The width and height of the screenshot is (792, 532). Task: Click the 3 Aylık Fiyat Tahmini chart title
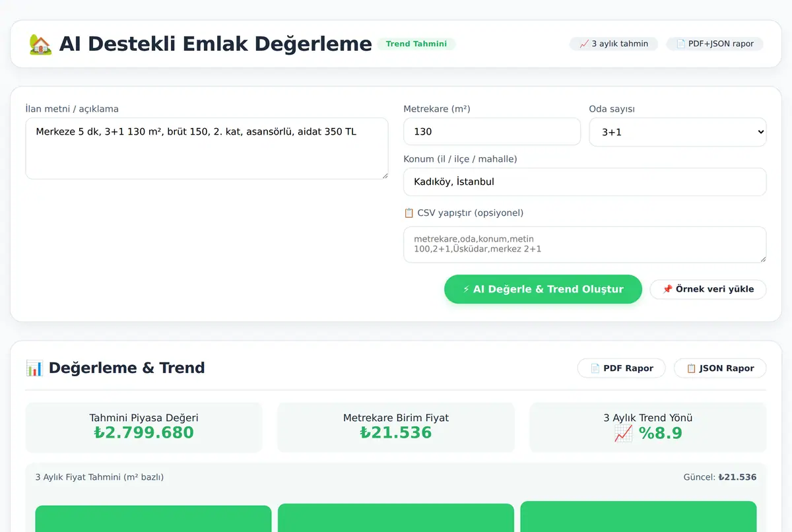100,477
